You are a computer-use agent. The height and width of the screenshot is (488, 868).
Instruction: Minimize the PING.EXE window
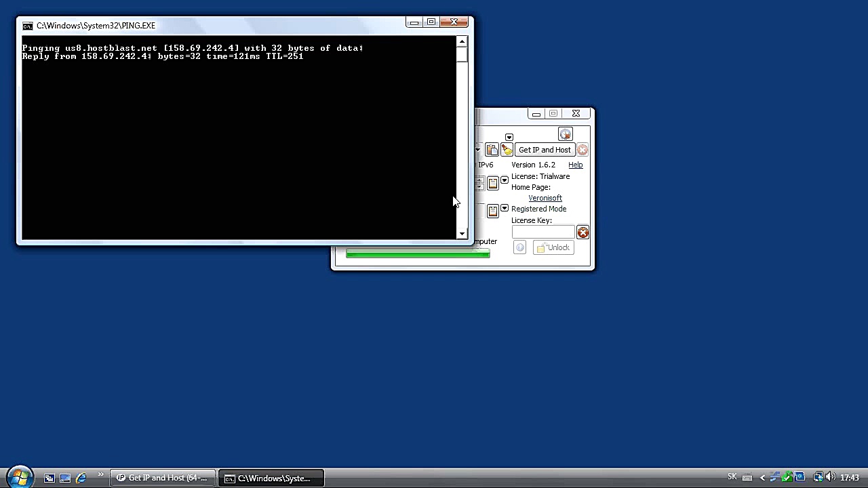click(x=414, y=22)
